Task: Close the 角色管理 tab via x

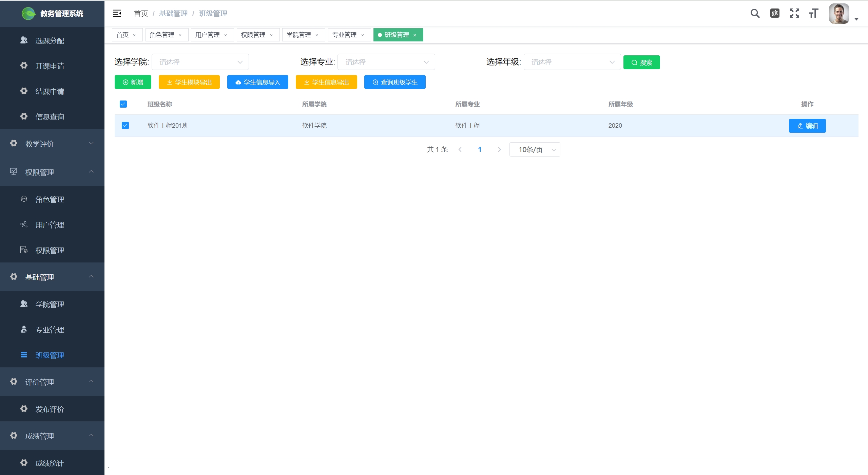Action: [x=180, y=35]
